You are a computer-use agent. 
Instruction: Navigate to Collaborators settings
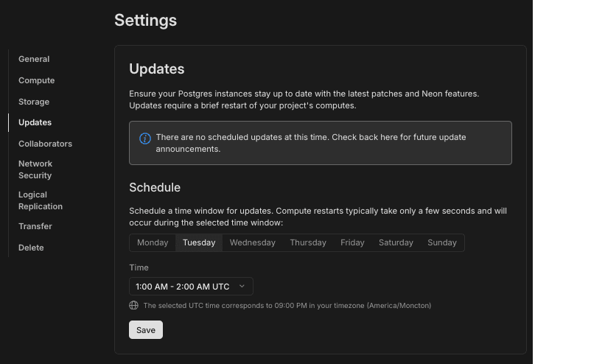tap(45, 144)
